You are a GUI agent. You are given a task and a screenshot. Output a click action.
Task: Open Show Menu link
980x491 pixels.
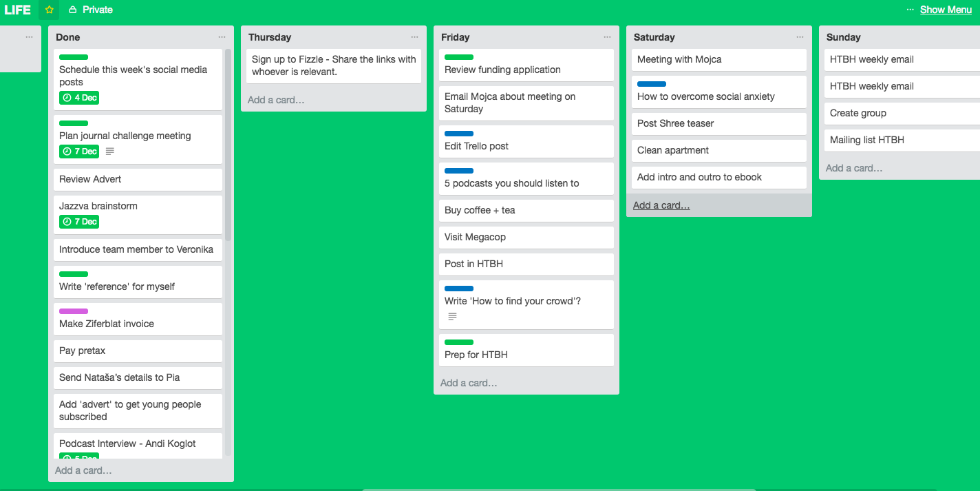pyautogui.click(x=946, y=10)
